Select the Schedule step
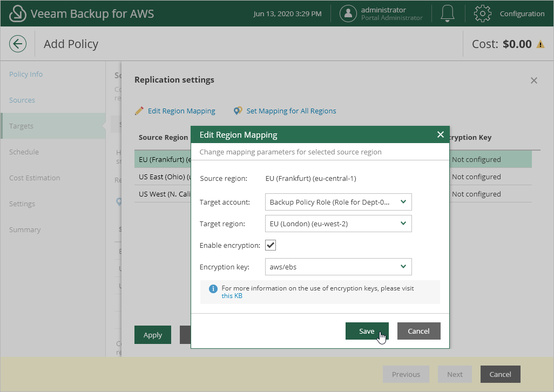 pyautogui.click(x=24, y=152)
